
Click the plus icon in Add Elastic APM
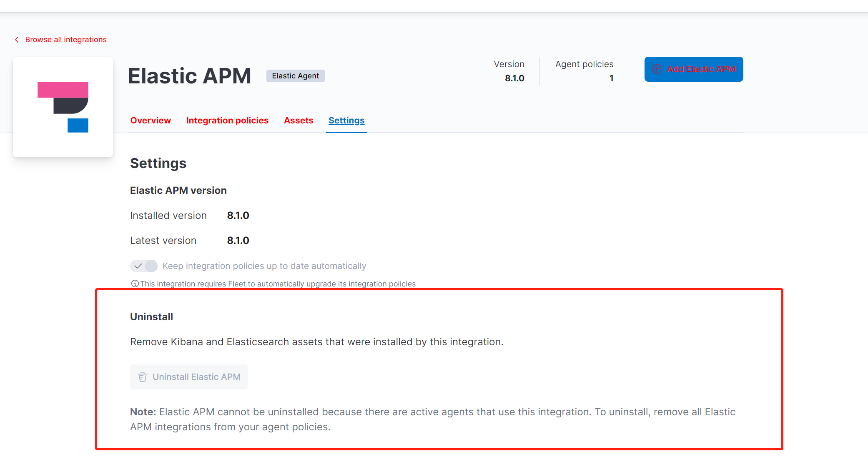(x=657, y=69)
